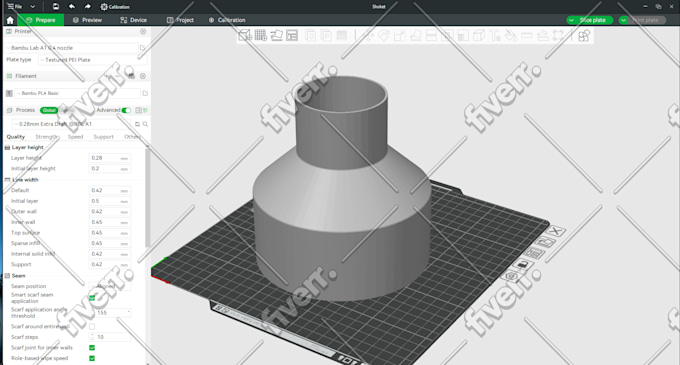Screen dimensions: 680x365
Task: Switch to the Preview tab
Action: [x=87, y=20]
